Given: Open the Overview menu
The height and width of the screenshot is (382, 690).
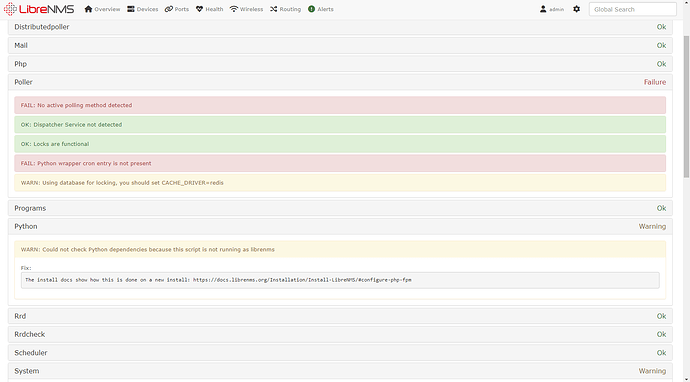Looking at the screenshot, I should point(102,9).
